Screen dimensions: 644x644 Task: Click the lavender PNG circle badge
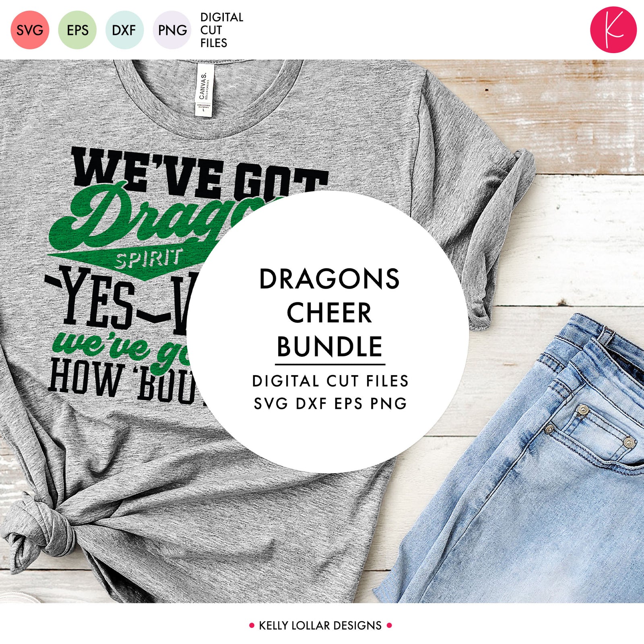pos(172,30)
